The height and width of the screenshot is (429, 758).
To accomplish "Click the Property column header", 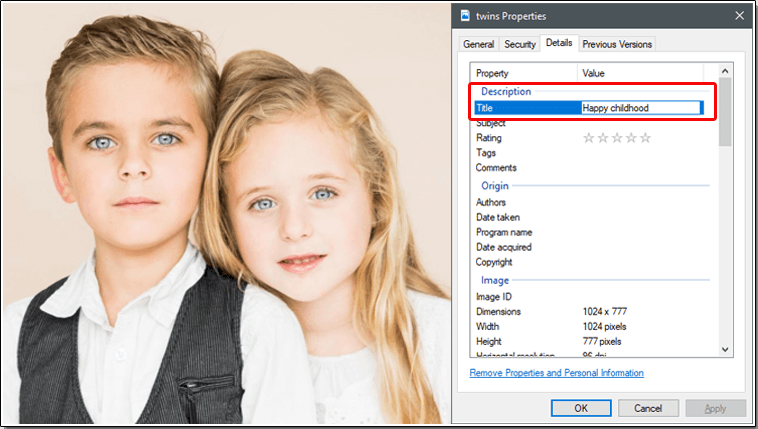I will 524,73.
